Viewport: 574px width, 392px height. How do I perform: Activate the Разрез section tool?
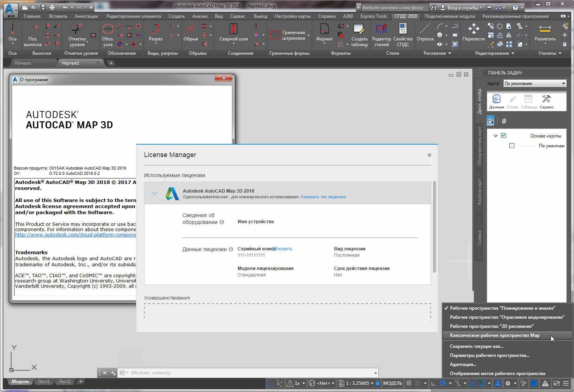[155, 33]
